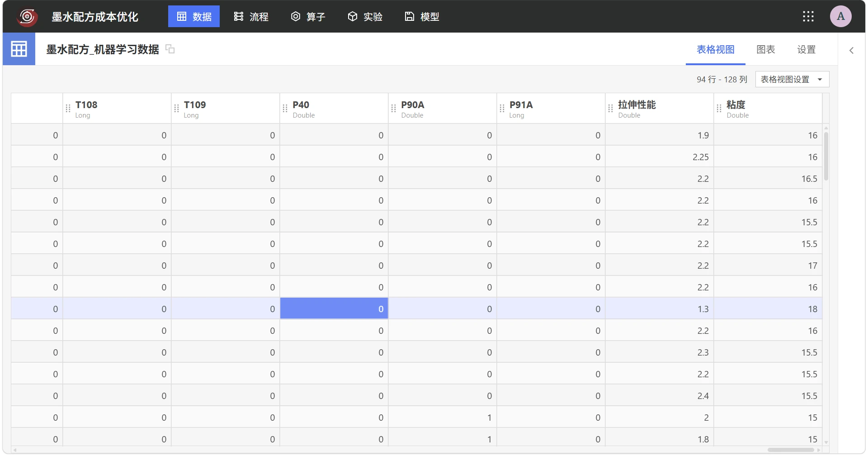This screenshot has width=868, height=456.
Task: Click the P40 column header
Action: pyautogui.click(x=334, y=109)
